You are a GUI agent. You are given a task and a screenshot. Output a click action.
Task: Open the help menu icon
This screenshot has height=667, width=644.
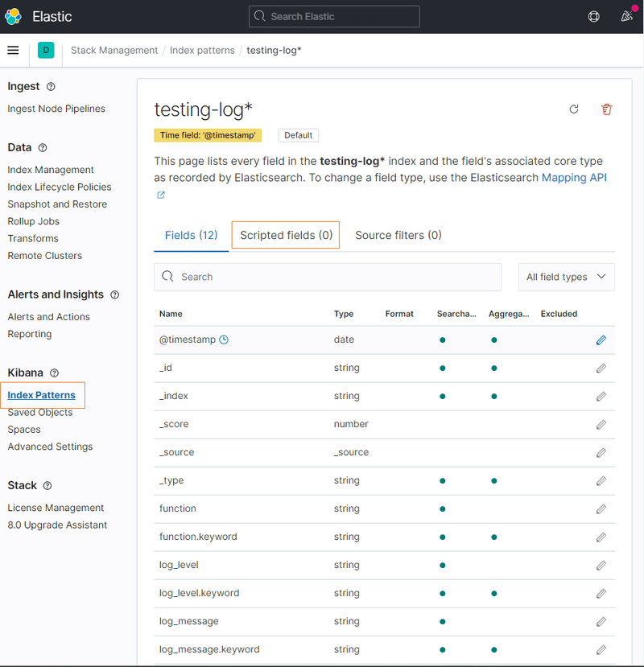[594, 16]
